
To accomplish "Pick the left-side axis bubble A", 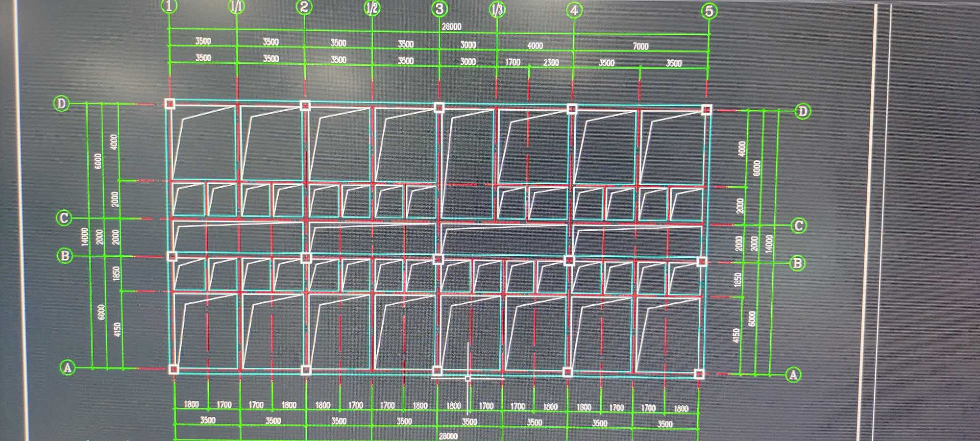I will pos(67,367).
